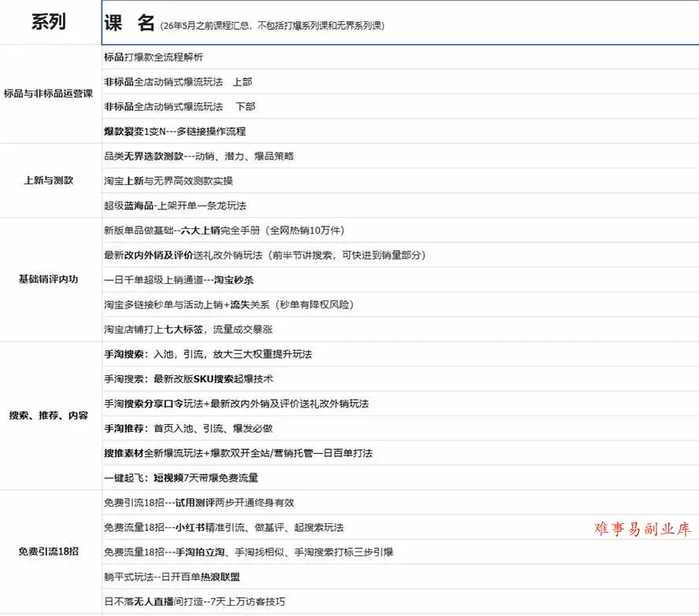
Task: Select the 上新与测款 series cell
Action: click(x=51, y=180)
